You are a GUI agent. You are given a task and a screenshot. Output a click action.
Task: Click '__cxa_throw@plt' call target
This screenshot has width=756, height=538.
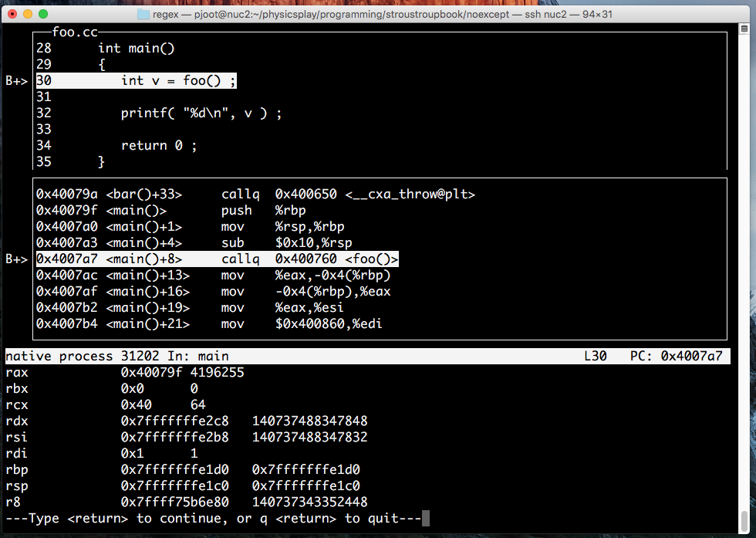coord(410,195)
